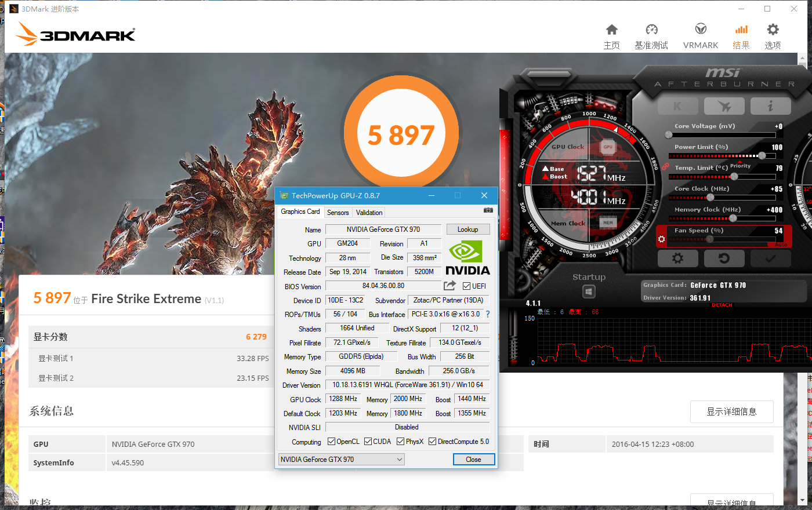Switch to 3DMark results (结果) view
This screenshot has height=510, width=812.
(741, 37)
